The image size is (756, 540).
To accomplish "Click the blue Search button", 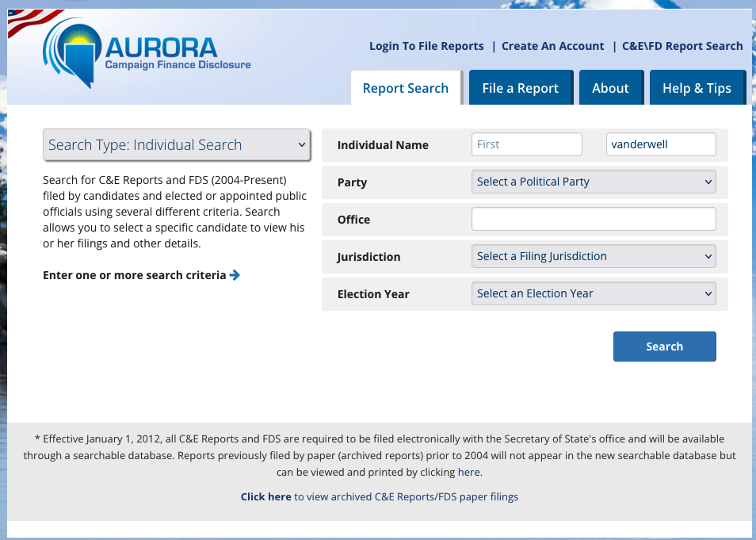I will coord(664,347).
